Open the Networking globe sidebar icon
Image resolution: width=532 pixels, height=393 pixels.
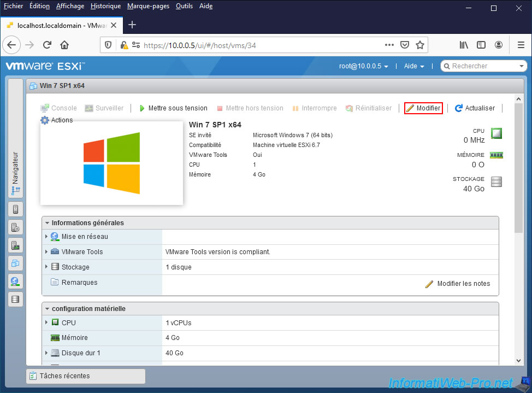tap(15, 281)
